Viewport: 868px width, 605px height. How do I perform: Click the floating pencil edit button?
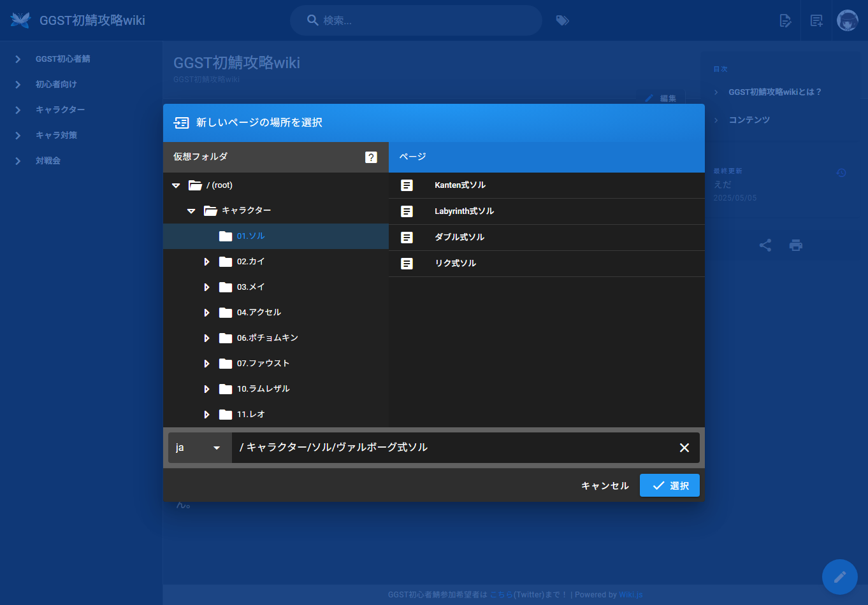pos(840,577)
